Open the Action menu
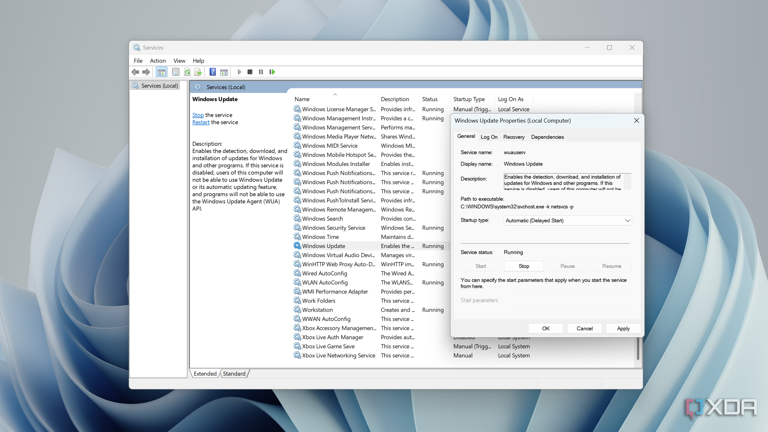Viewport: 768px width, 432px height. click(158, 61)
